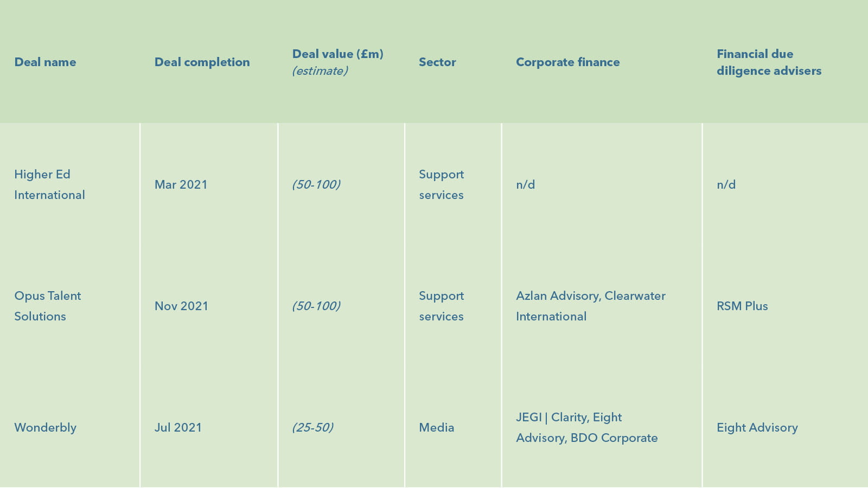Open the Higher Ed International deal
This screenshot has width=868, height=488.
49,184
